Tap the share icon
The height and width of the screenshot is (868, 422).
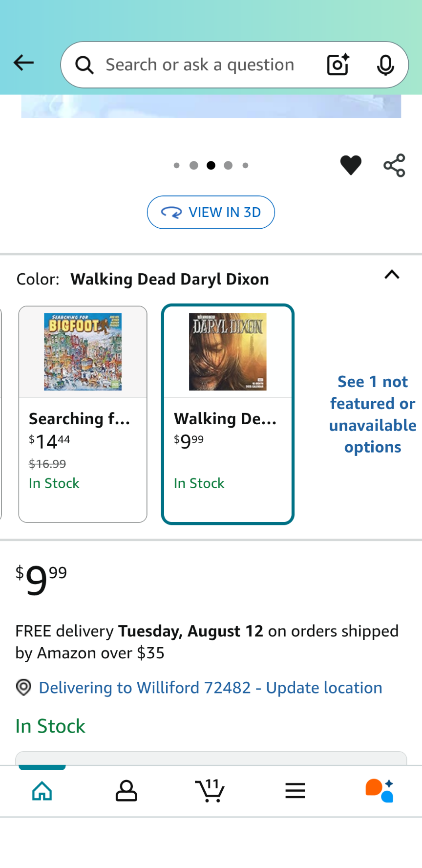click(394, 165)
